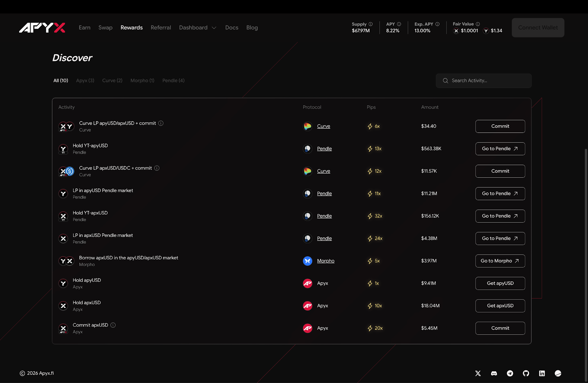Open the Telegram social link
The width and height of the screenshot is (588, 383).
coord(510,373)
